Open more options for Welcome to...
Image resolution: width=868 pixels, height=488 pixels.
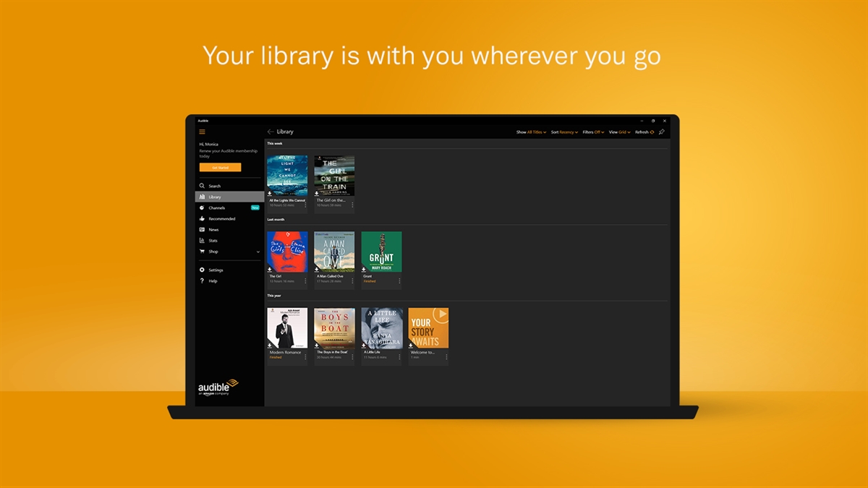pyautogui.click(x=446, y=357)
